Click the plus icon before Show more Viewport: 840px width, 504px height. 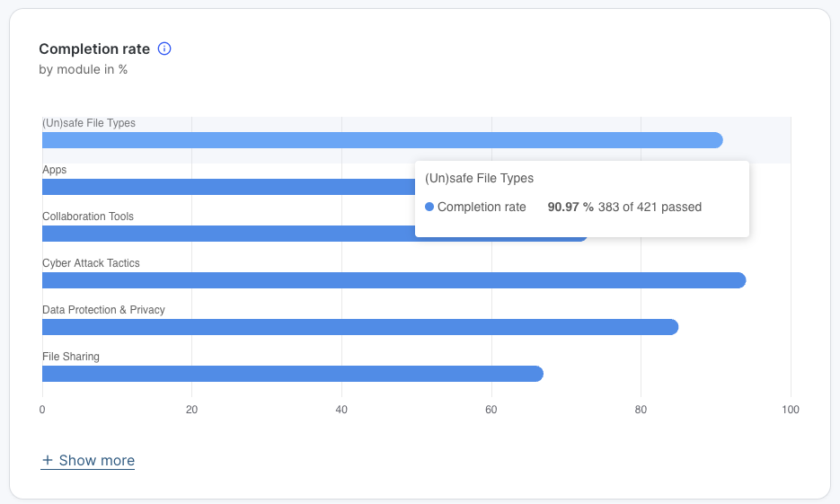point(48,461)
